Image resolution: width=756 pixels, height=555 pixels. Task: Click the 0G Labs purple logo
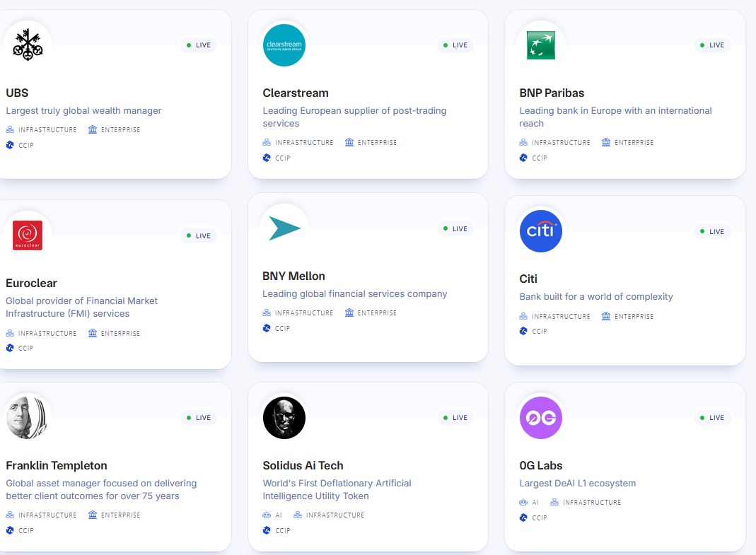[x=540, y=418]
